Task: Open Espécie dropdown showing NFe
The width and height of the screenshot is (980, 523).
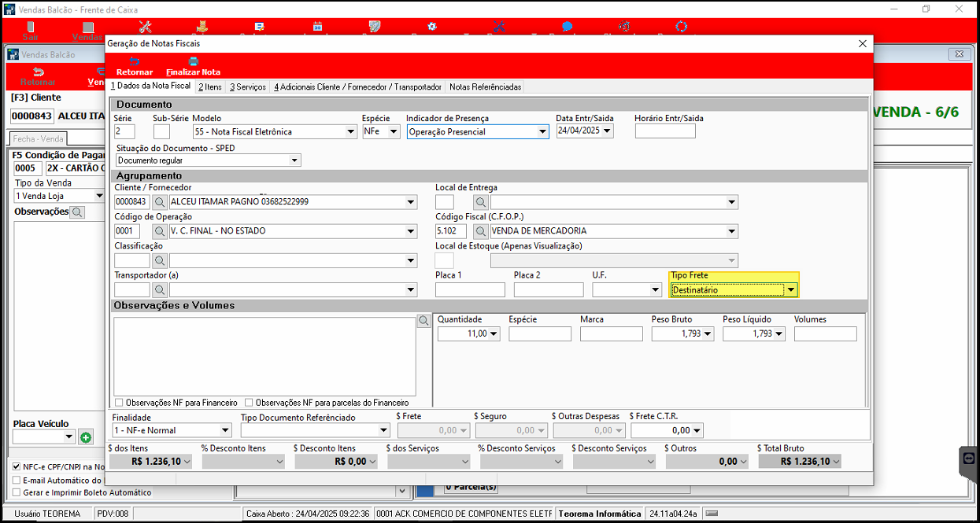Action: [x=394, y=132]
